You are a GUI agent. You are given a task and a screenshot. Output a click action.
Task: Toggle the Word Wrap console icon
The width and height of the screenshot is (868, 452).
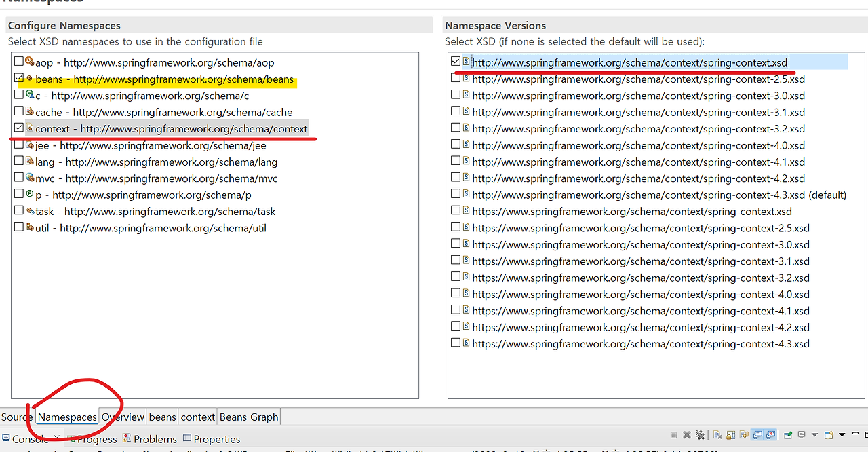tap(744, 435)
